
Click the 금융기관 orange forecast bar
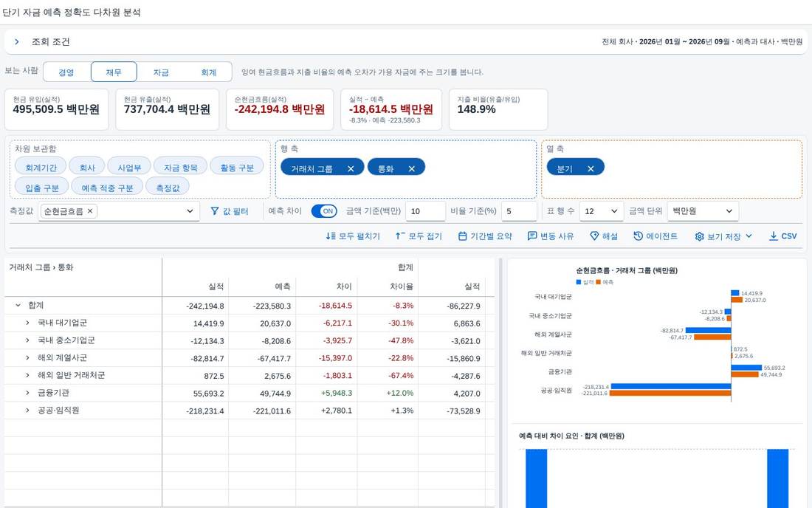(745, 374)
